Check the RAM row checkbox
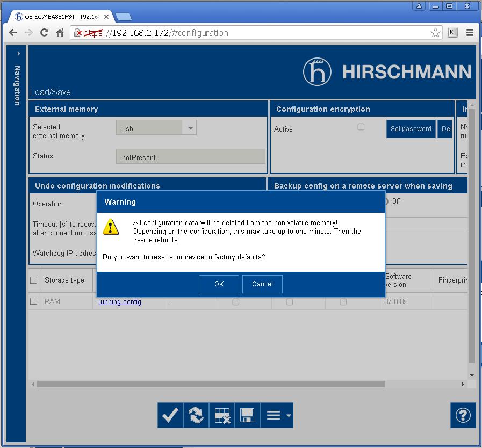The image size is (482, 448). tap(34, 301)
